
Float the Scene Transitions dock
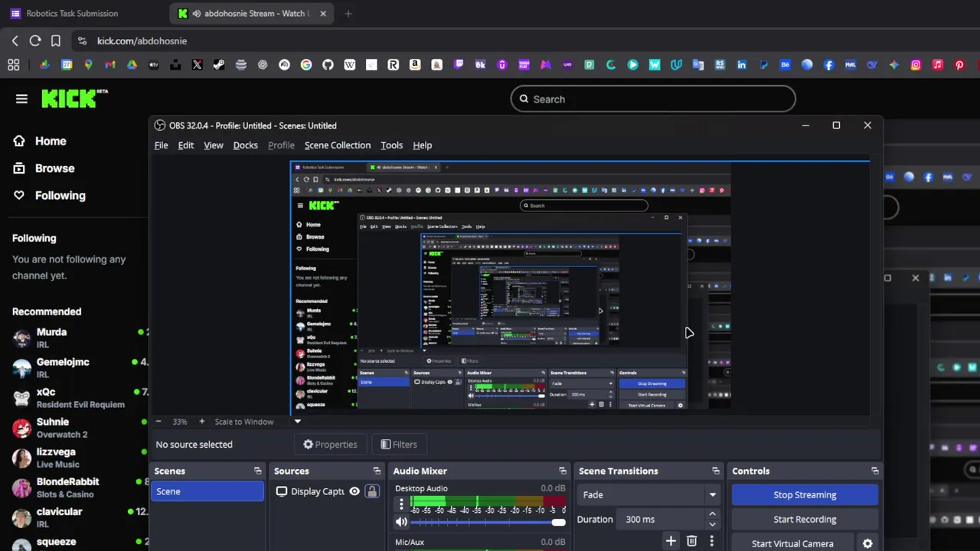pyautogui.click(x=716, y=471)
